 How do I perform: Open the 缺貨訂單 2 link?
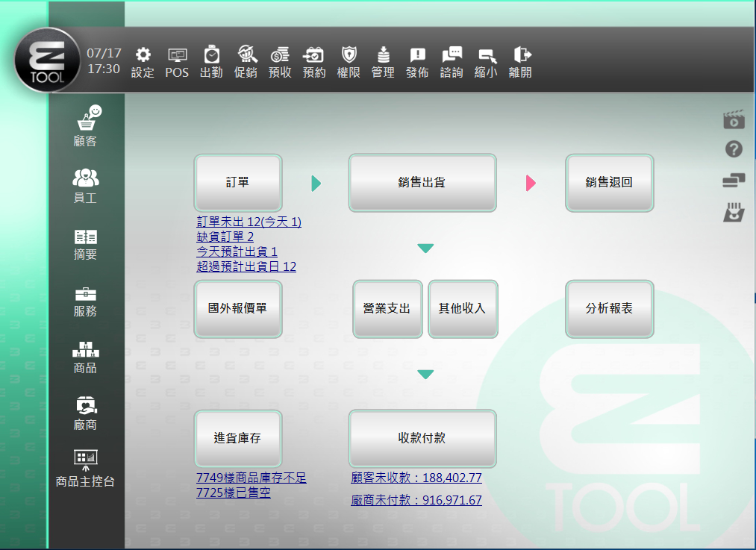[225, 237]
